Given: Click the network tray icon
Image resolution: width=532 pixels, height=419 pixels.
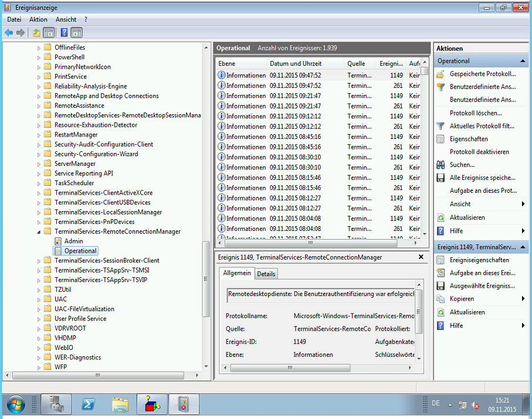Looking at the screenshot, I should (x=462, y=404).
